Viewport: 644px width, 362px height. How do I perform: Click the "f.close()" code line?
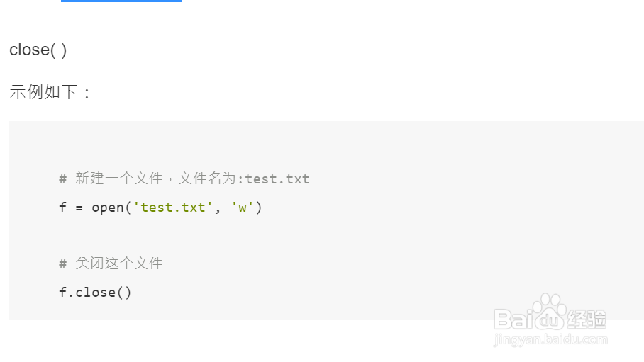(x=95, y=293)
